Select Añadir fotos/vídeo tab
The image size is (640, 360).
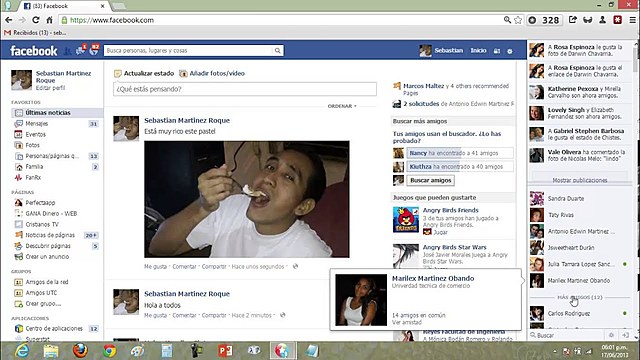coord(212,73)
